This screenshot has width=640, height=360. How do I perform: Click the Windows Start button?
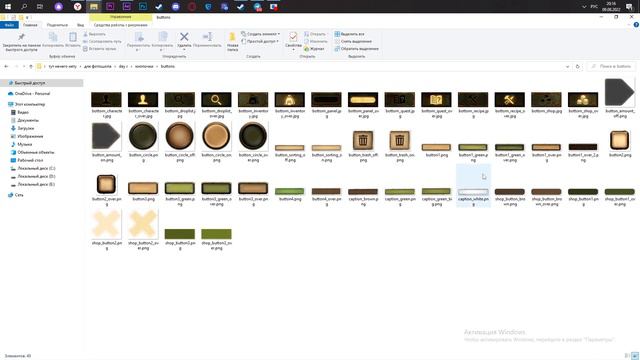(7, 7)
